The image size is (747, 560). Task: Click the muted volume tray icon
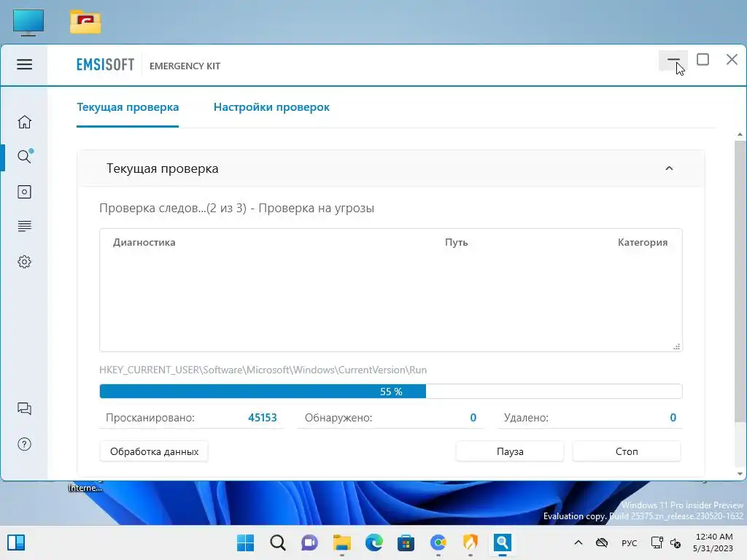[x=676, y=542]
